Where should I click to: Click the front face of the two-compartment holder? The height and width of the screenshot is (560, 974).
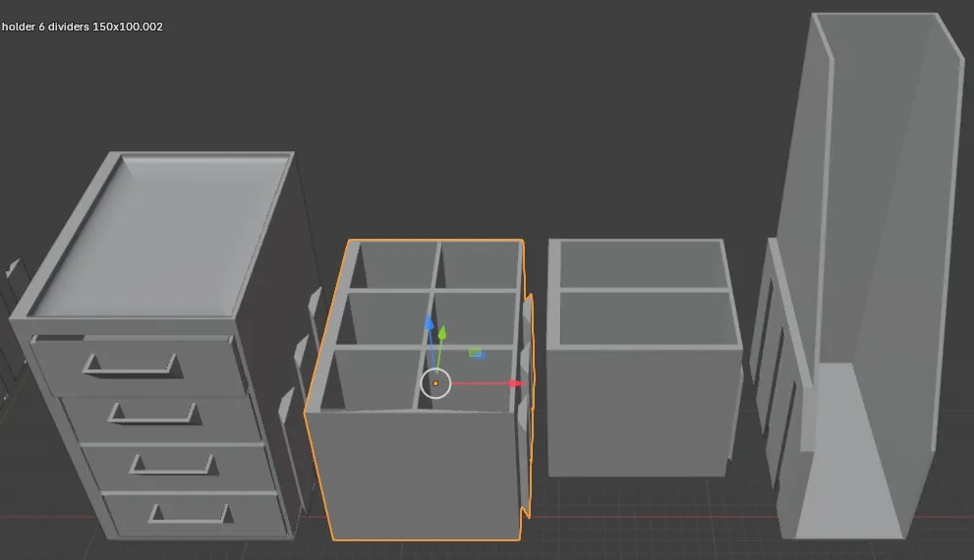click(x=640, y=413)
